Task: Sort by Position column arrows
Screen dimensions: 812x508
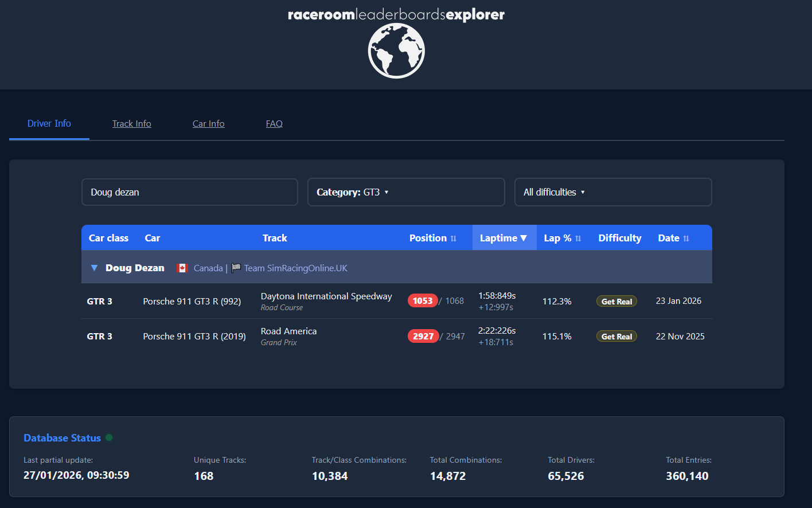Action: click(x=454, y=239)
